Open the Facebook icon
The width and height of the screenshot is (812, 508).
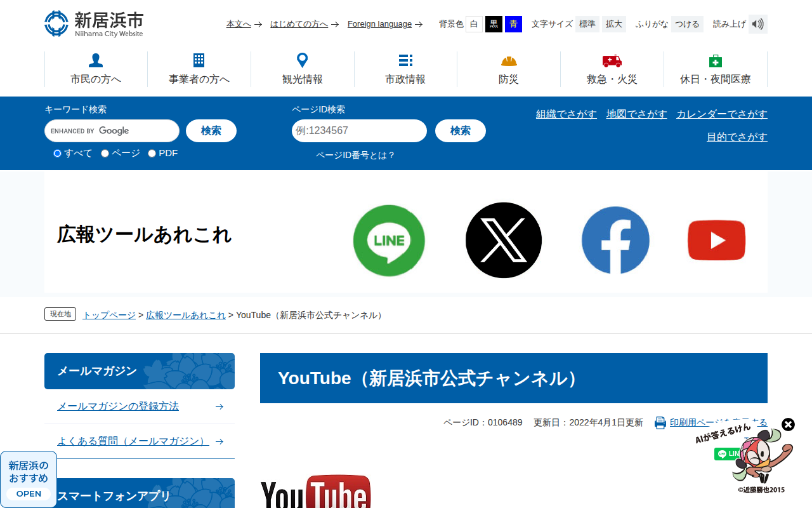[615, 240]
